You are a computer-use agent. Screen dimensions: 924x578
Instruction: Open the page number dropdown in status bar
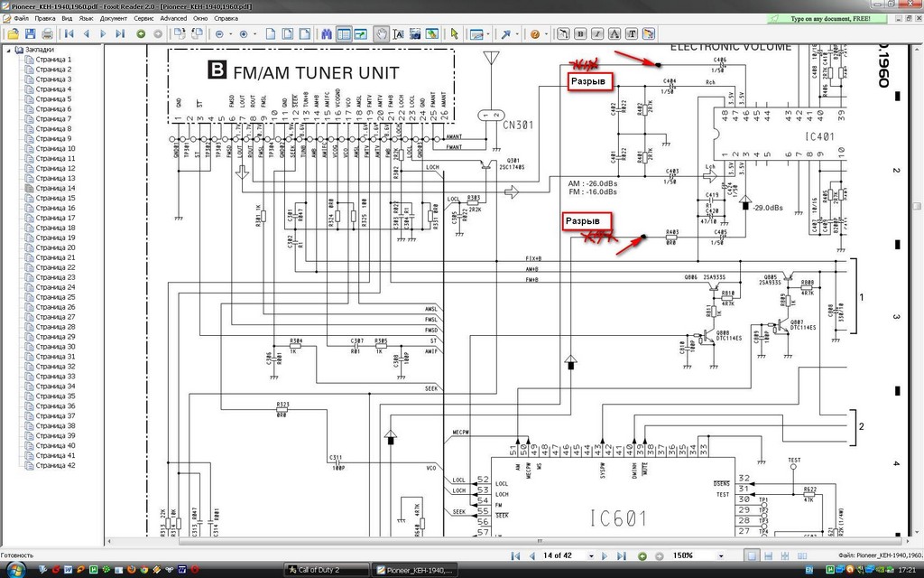tap(590, 555)
